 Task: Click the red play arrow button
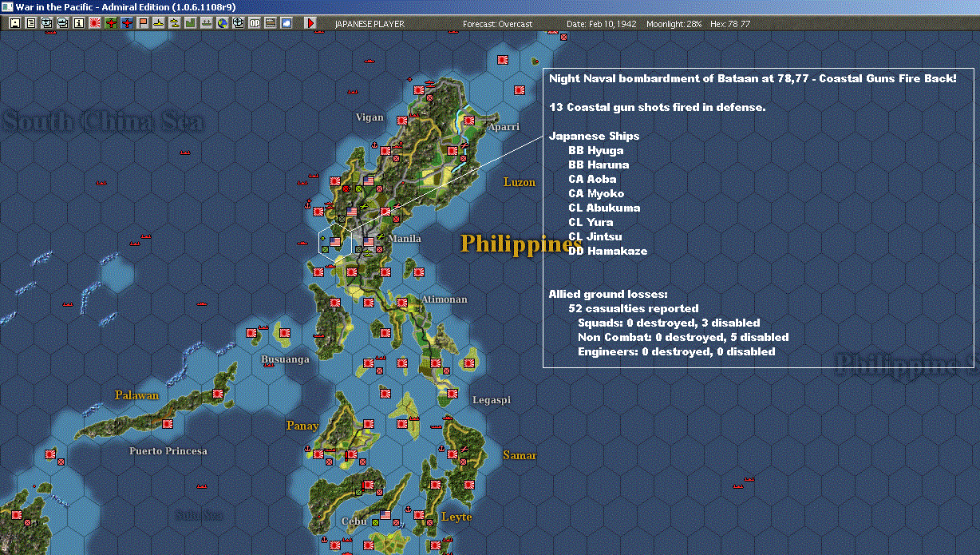[310, 23]
